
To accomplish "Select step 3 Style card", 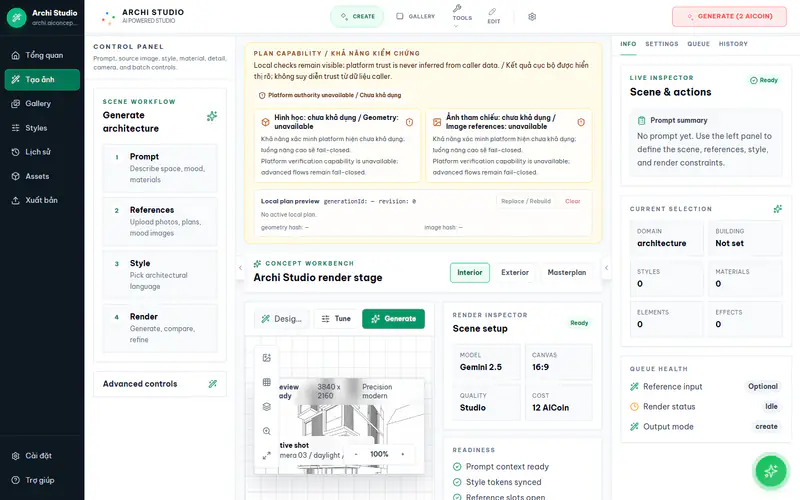I will [160, 274].
